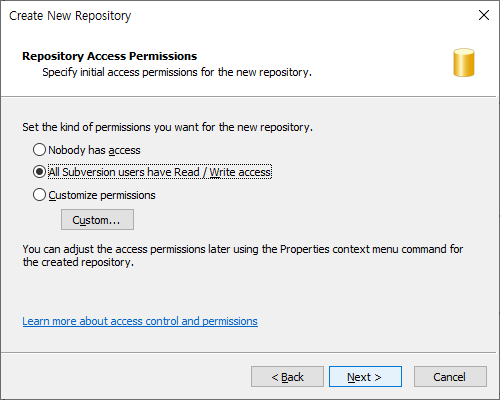The image size is (500, 400).
Task: Proceed with the Next button
Action: coord(365,377)
